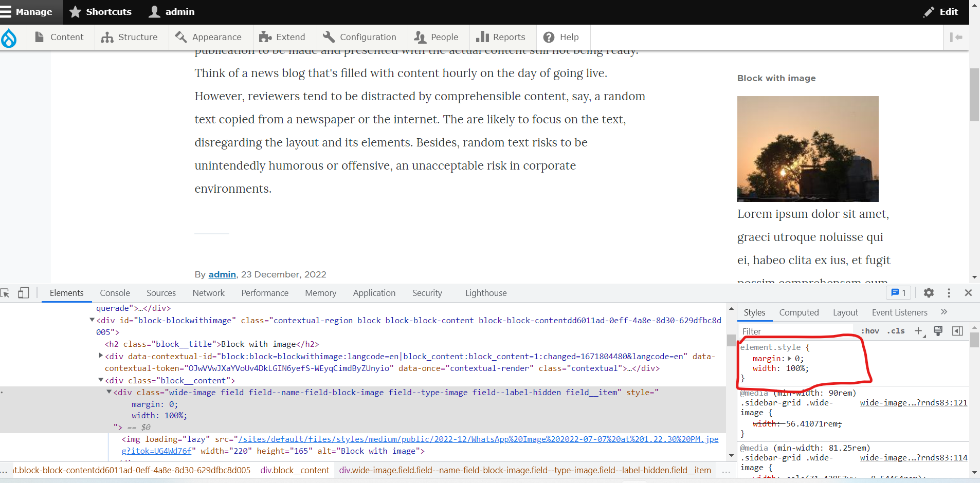Expand the block__content div in DOM tree
980x483 pixels.
coord(101,380)
